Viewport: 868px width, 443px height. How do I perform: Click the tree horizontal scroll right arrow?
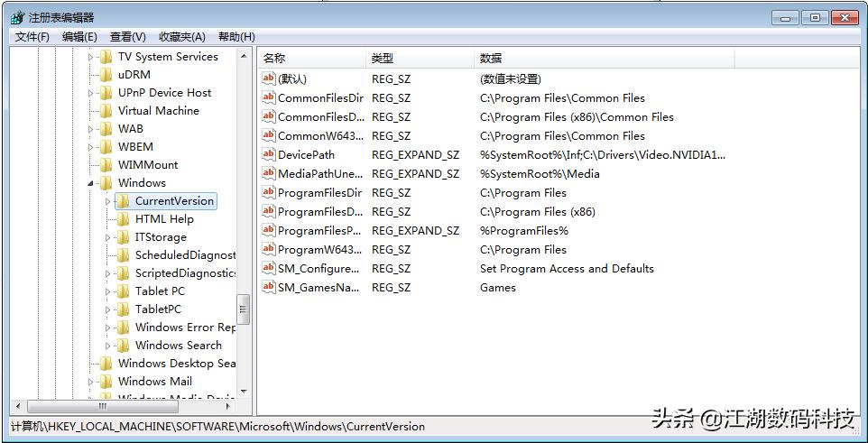(228, 406)
